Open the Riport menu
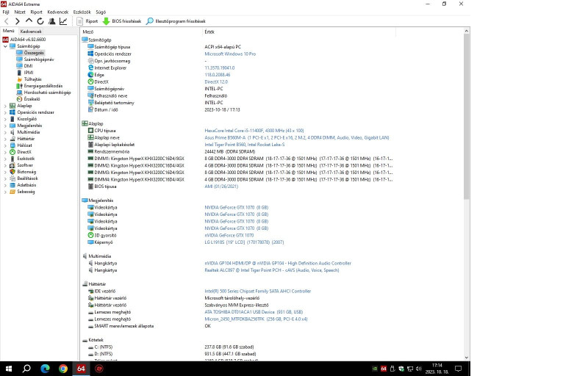The height and width of the screenshot is (376, 588). (36, 12)
